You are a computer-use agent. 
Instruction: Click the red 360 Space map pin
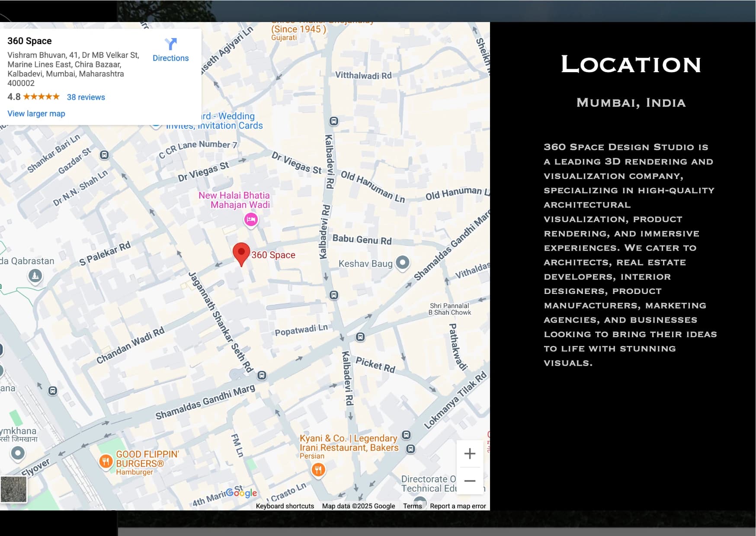coord(241,255)
